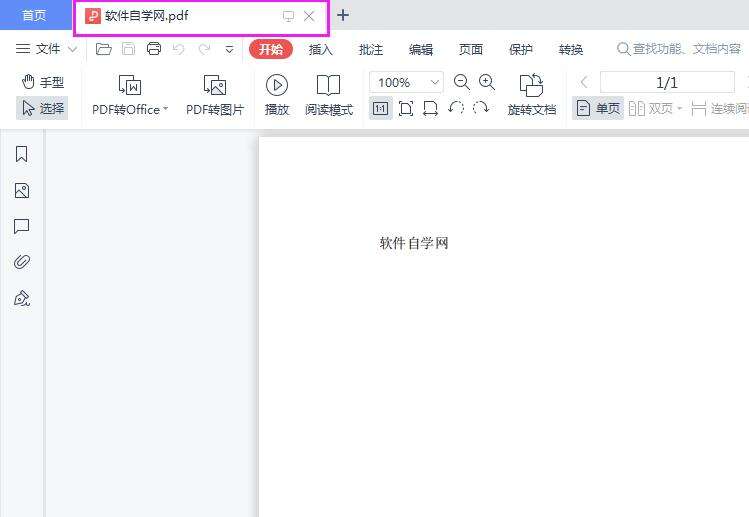Expand the 双页 dropdown arrow
Image resolution: width=749 pixels, height=517 pixels.
679,108
